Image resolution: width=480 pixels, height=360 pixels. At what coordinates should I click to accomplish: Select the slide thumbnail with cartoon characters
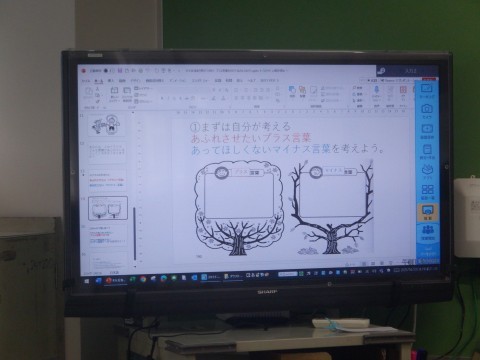point(107,125)
